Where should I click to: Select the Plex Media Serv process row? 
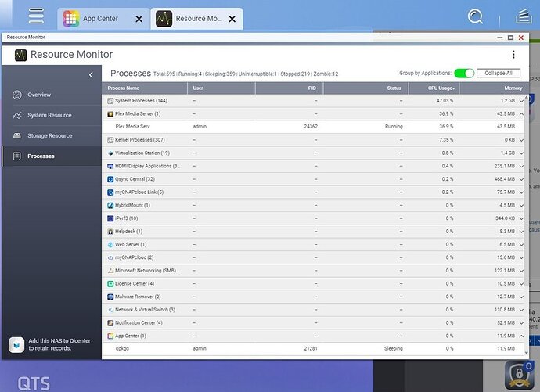313,127
